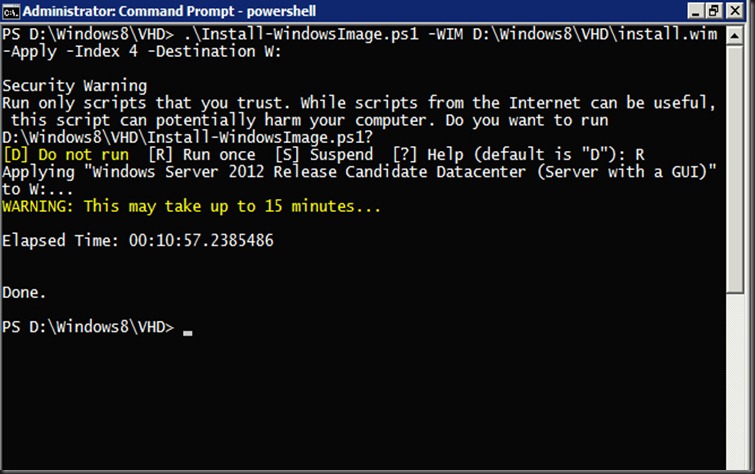This screenshot has height=474, width=755.
Task: Click the title bar text 'Administrator: Command Prompt - powershell'
Action: pos(169,11)
